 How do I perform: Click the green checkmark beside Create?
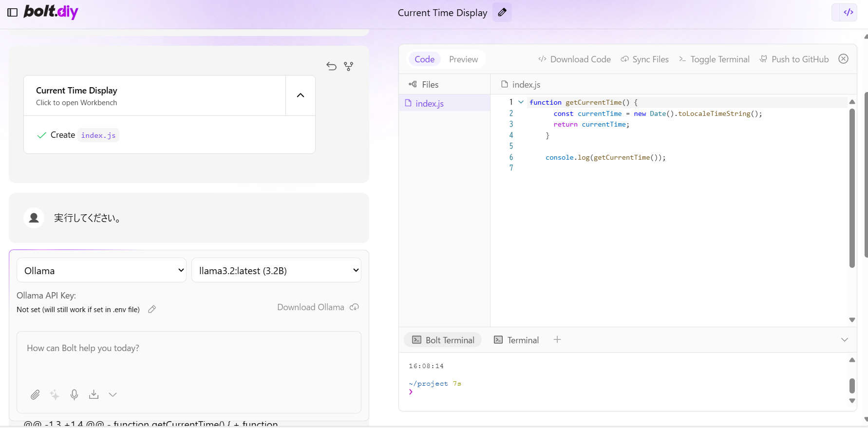click(42, 135)
